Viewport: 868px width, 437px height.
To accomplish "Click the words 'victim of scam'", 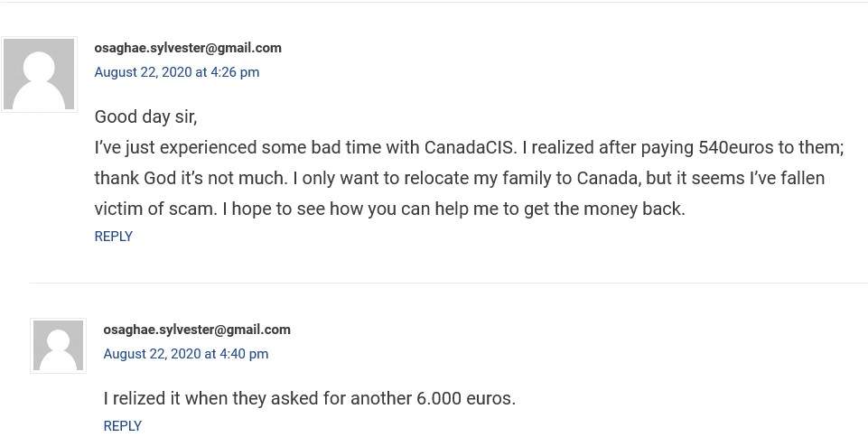I will coord(154,209).
